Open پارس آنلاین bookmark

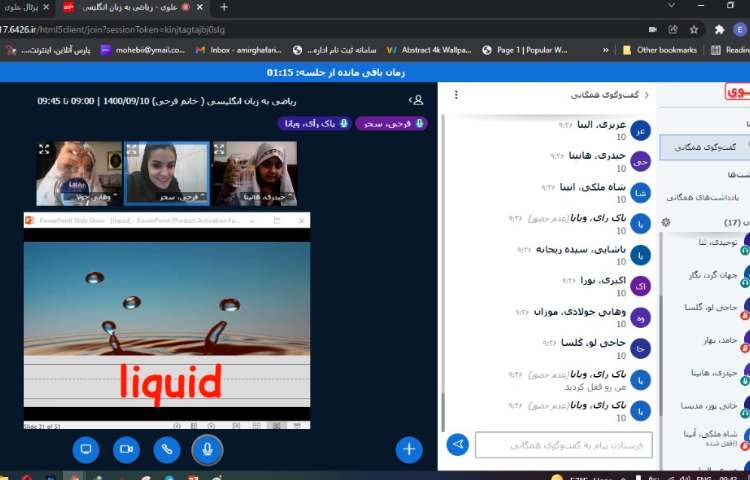(48, 50)
